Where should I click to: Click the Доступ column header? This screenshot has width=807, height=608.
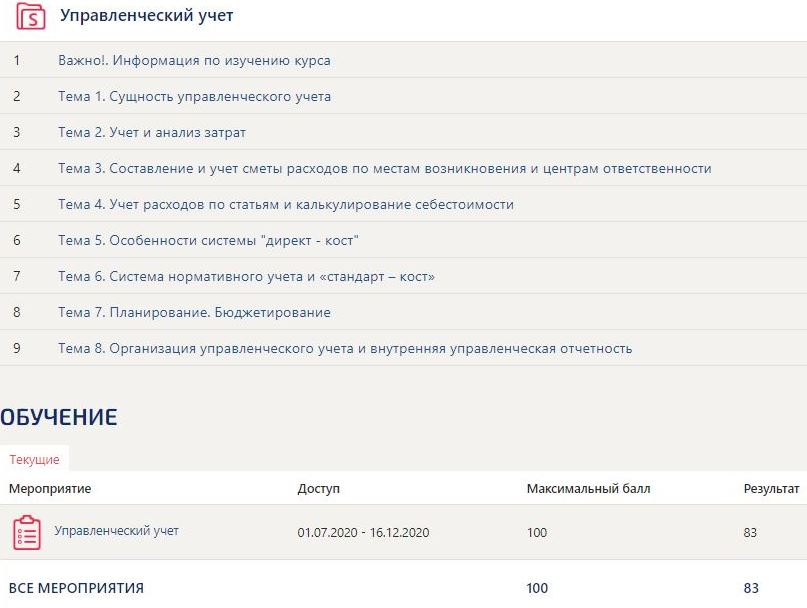point(319,489)
